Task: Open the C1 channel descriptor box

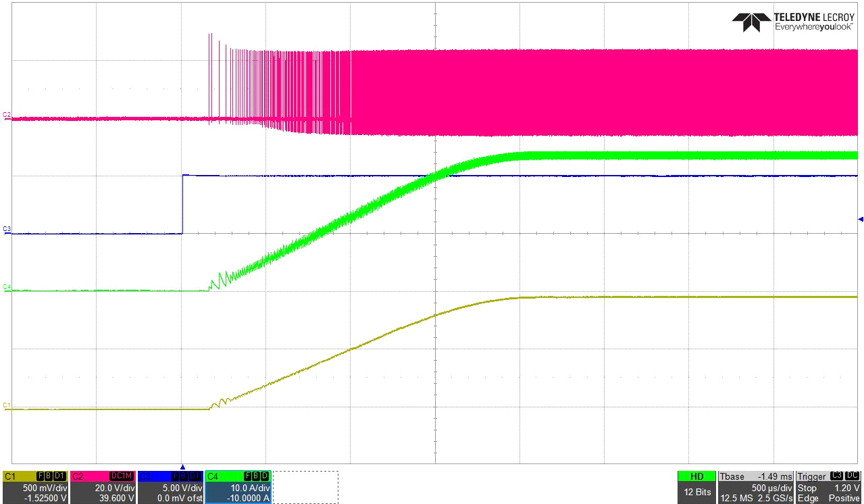Action: [35, 487]
